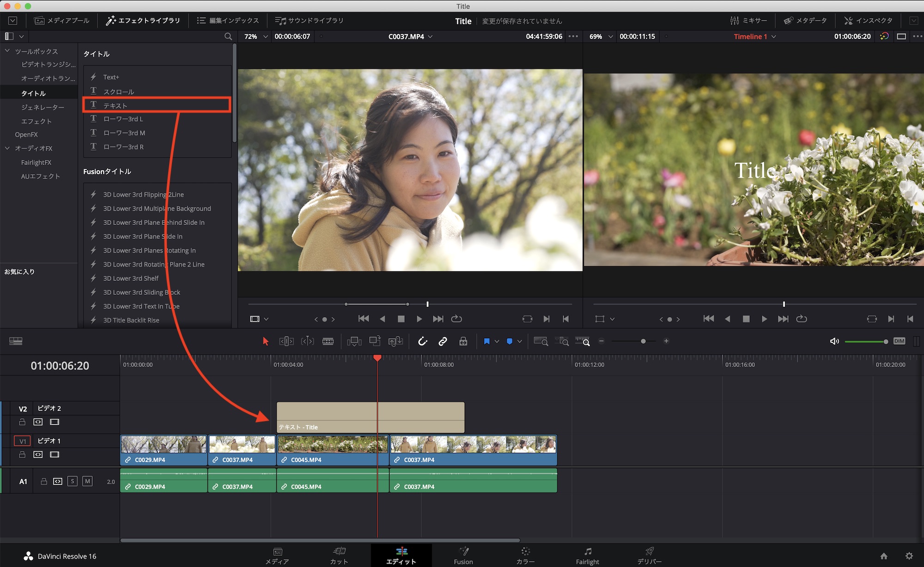Click the trim edit mode tool
This screenshot has height=567, width=924.
pyautogui.click(x=286, y=341)
